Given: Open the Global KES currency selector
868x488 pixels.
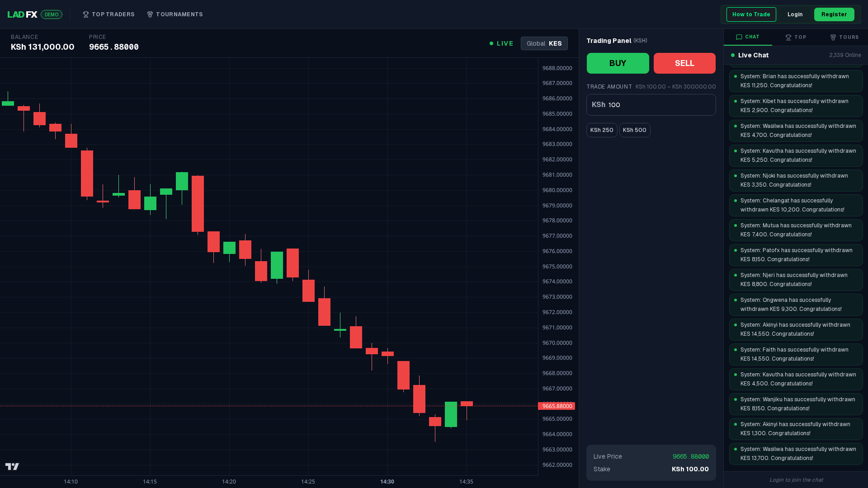Looking at the screenshot, I should click(x=544, y=43).
